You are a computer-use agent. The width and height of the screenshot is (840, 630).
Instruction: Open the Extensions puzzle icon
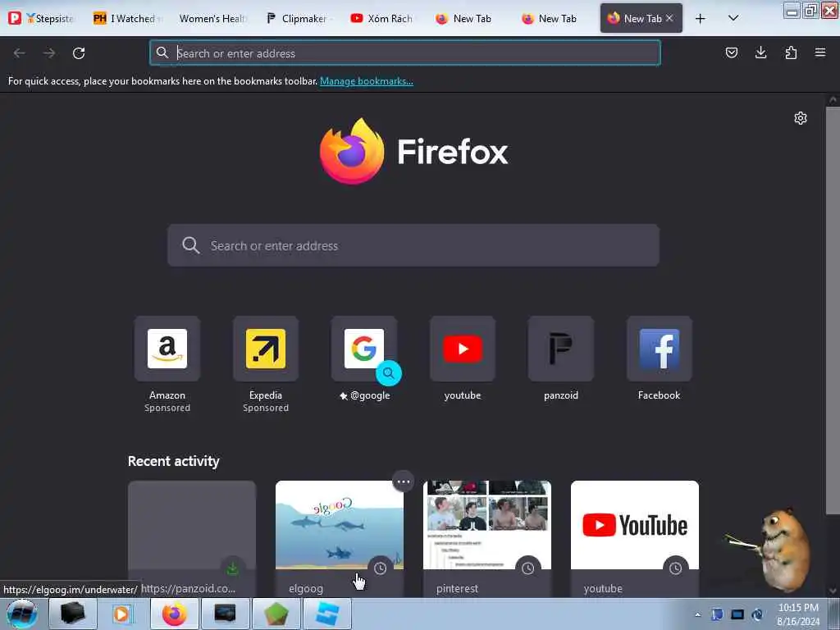click(x=791, y=52)
